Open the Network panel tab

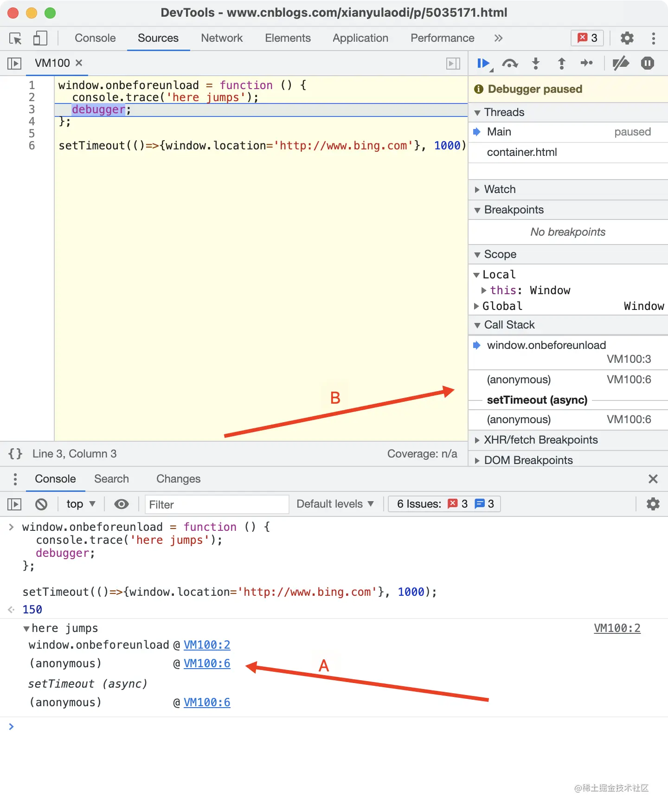[222, 38]
